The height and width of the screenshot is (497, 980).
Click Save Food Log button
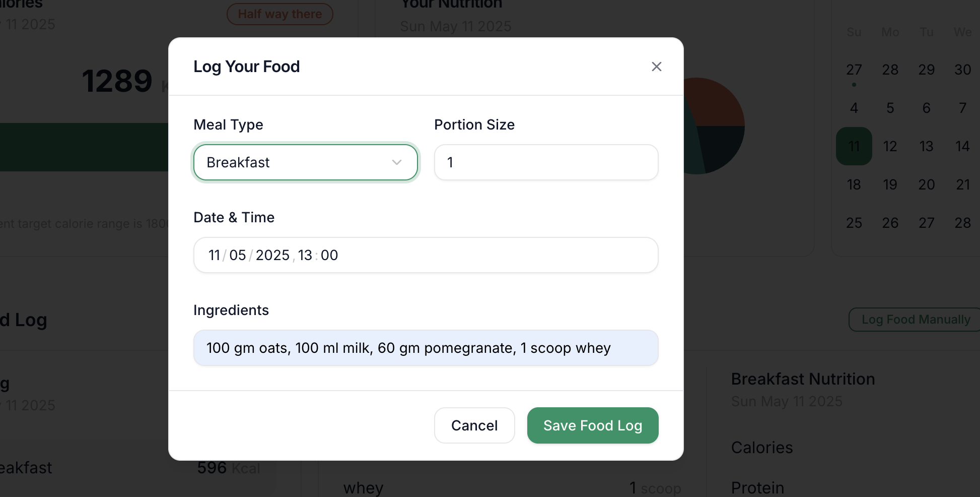click(592, 425)
